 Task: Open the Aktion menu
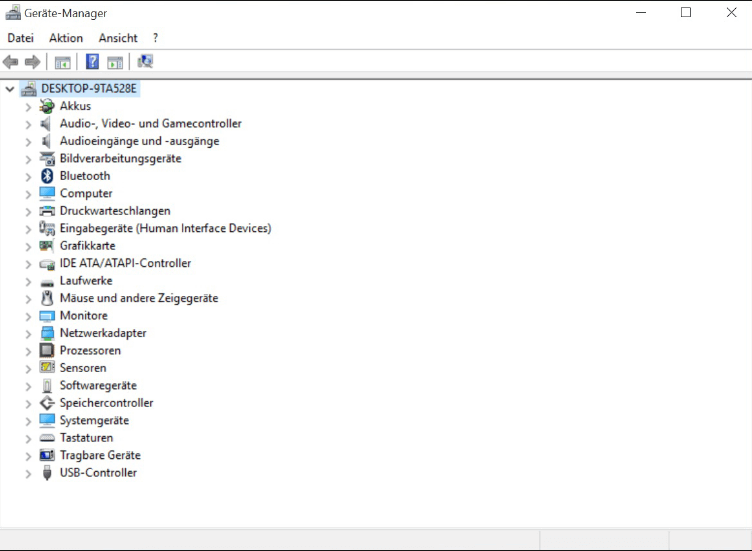tap(66, 38)
